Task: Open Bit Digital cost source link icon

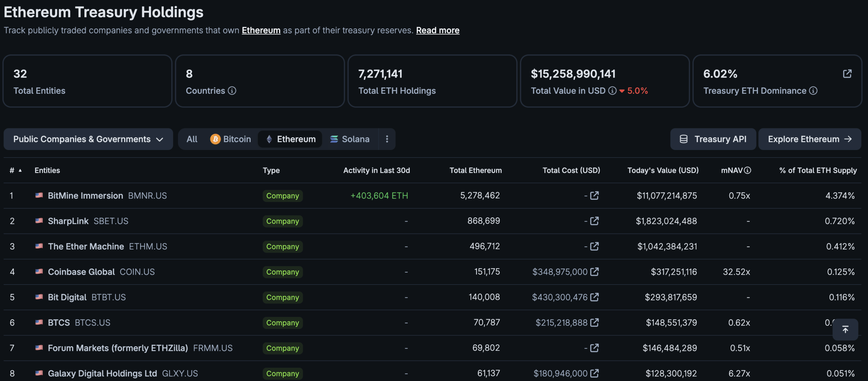Action: (x=594, y=297)
